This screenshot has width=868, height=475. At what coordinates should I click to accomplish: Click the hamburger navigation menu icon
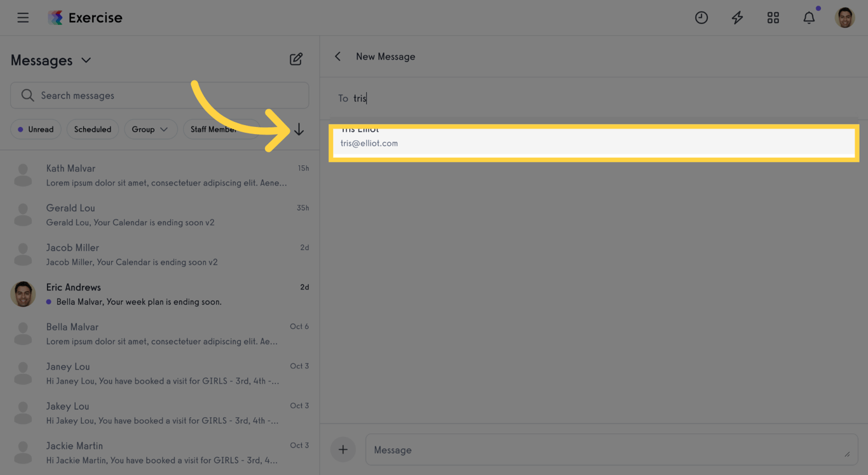coord(23,17)
